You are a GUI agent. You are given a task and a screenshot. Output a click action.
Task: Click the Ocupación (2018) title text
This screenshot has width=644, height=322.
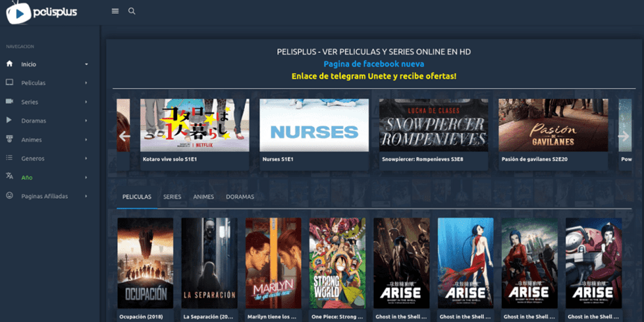pos(141,317)
